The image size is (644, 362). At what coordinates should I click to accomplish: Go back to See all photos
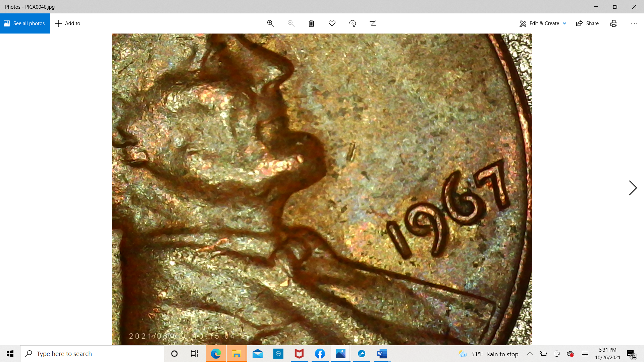[25, 23]
